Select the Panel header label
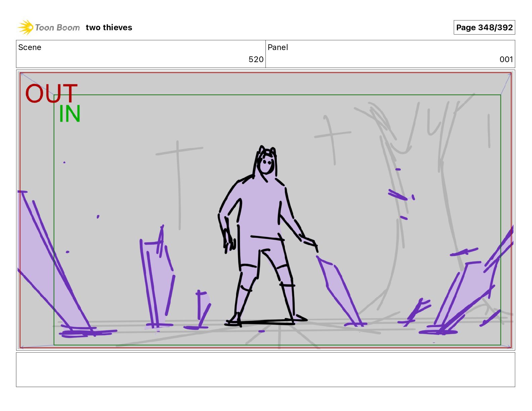Screen dimensions: 532x411 278,47
